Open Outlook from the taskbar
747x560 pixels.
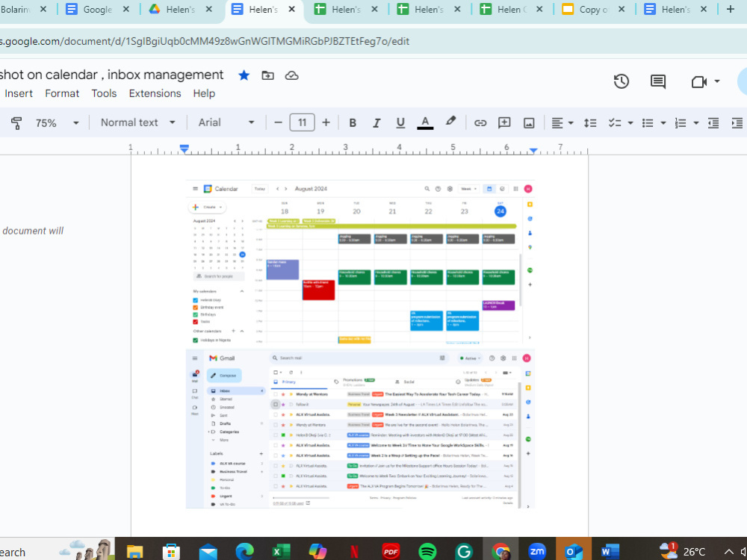tap(574, 552)
